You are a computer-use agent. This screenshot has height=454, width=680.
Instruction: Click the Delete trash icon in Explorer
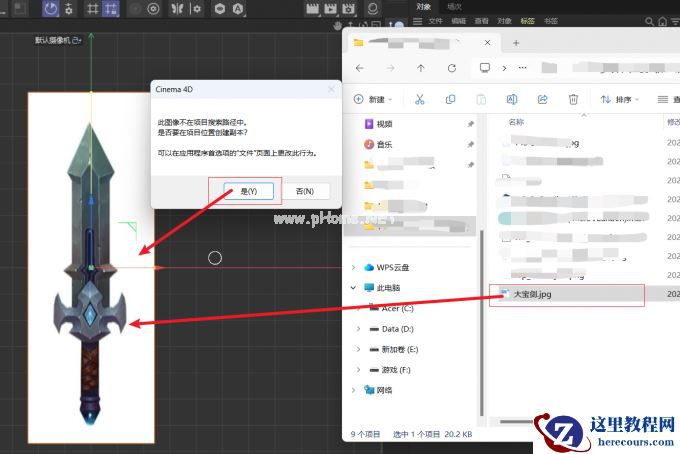click(573, 99)
